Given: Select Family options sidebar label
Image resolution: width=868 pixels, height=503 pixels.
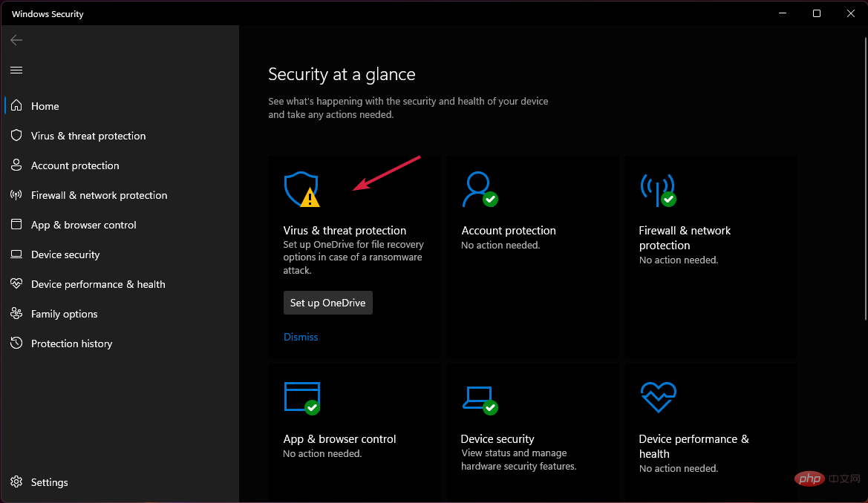Looking at the screenshot, I should click(64, 314).
